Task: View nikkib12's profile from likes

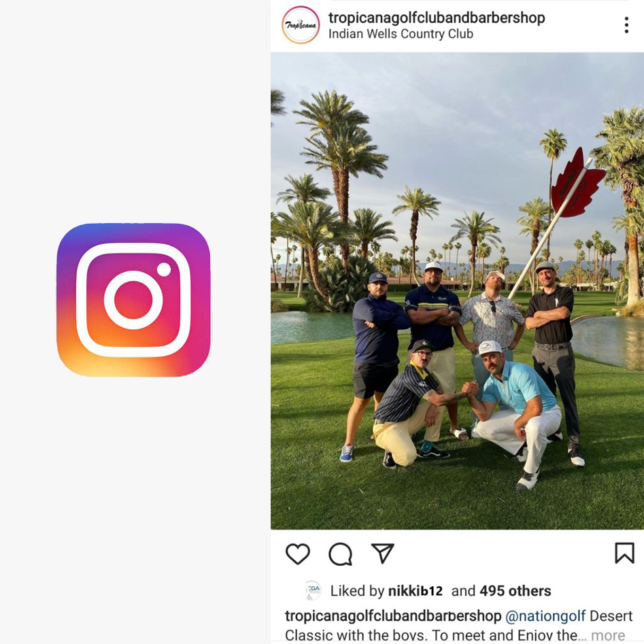Action: [x=416, y=591]
